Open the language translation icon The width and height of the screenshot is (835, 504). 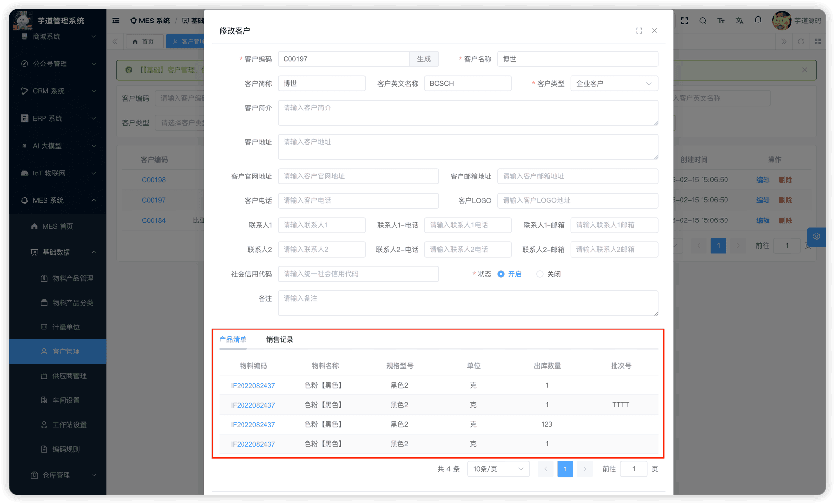[739, 21]
